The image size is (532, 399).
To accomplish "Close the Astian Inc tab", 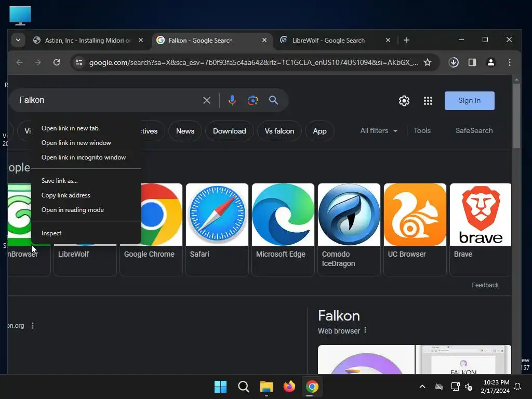I will pyautogui.click(x=141, y=40).
